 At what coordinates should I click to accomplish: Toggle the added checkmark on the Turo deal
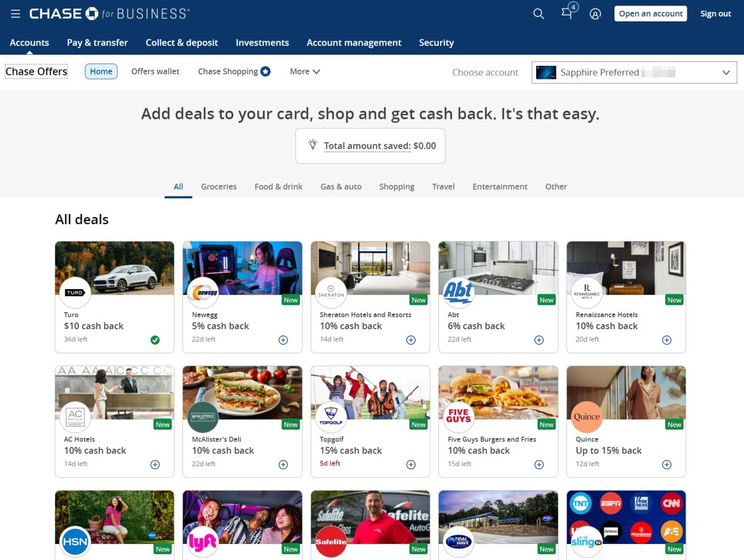[x=155, y=340]
